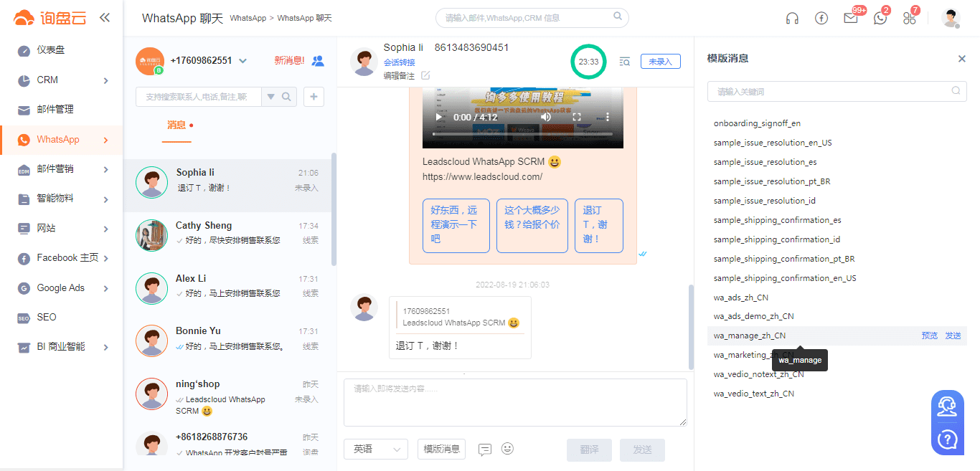
Task: Click the video progress bar
Action: 522,133
